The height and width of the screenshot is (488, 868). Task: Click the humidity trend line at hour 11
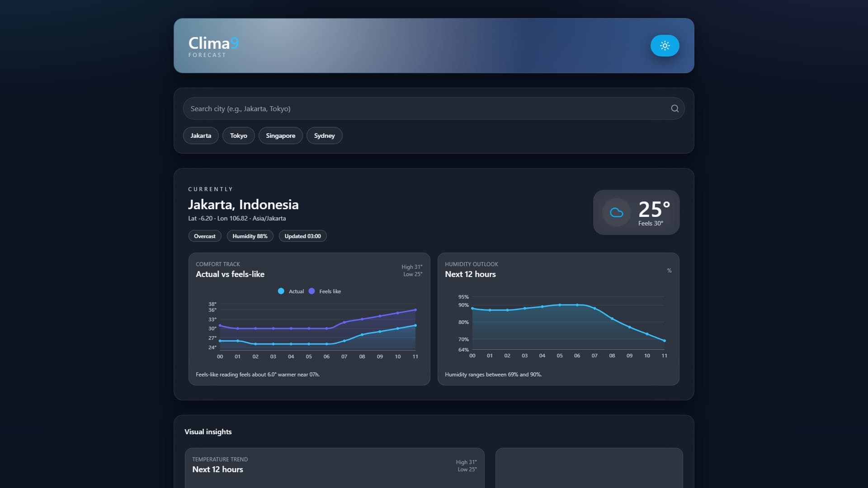click(x=664, y=341)
